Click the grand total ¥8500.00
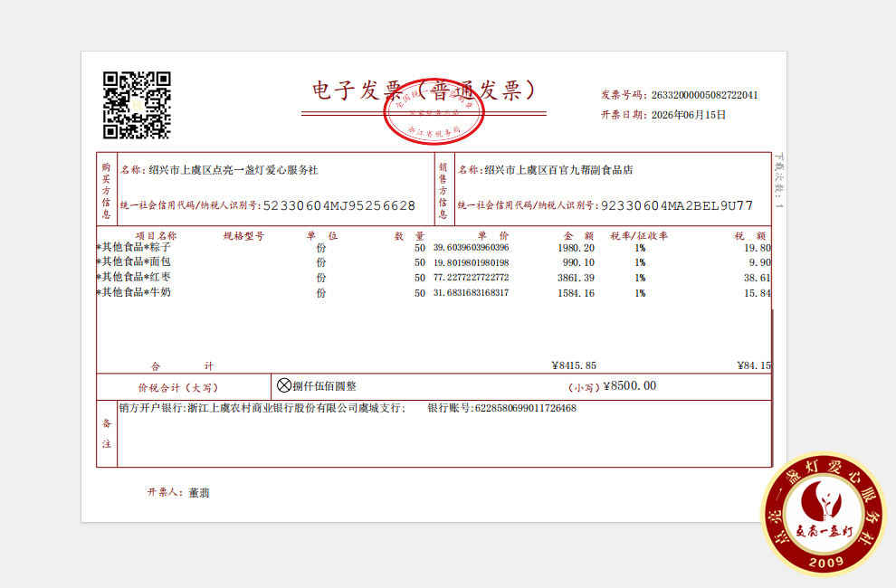The height and width of the screenshot is (588, 896). [630, 385]
